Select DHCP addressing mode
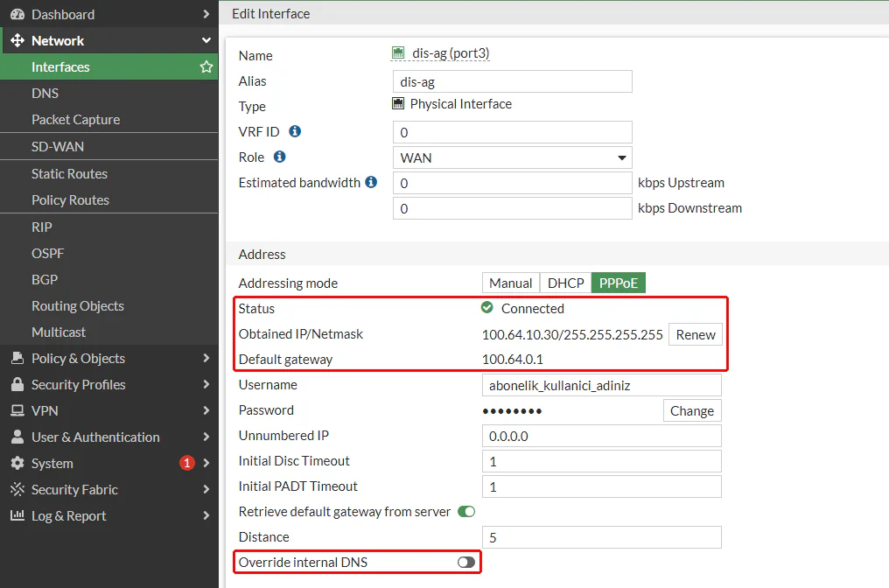The width and height of the screenshot is (889, 588). coord(566,283)
